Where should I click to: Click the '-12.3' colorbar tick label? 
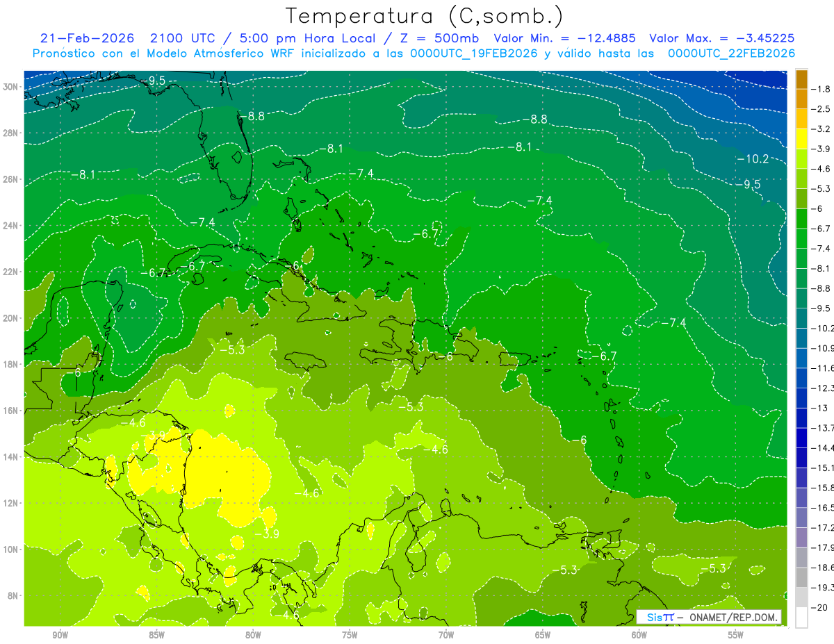click(x=822, y=388)
